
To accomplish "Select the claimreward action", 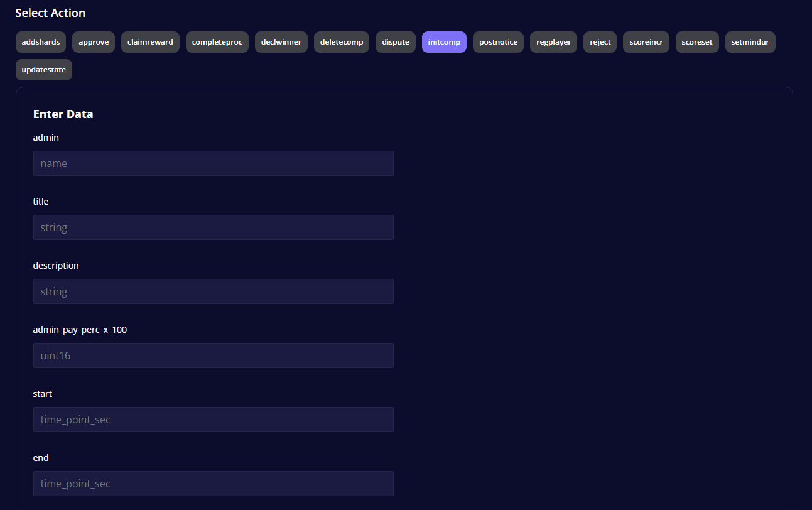I will point(150,42).
